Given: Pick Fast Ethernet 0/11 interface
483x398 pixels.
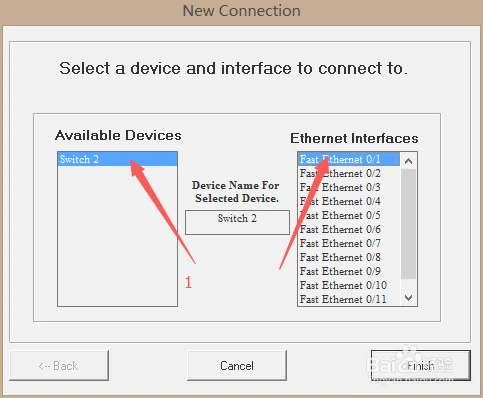Looking at the screenshot, I should 349,299.
